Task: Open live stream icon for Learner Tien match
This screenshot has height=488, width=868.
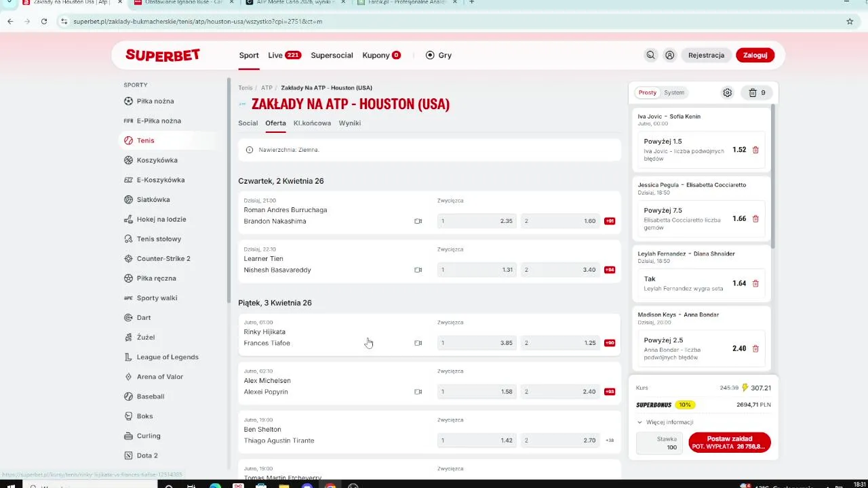Action: tap(418, 270)
